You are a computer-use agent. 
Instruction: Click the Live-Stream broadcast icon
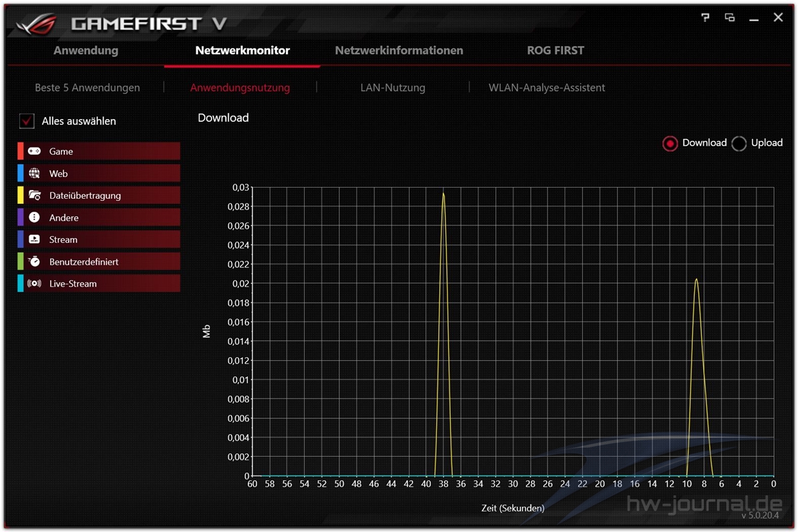pyautogui.click(x=34, y=283)
